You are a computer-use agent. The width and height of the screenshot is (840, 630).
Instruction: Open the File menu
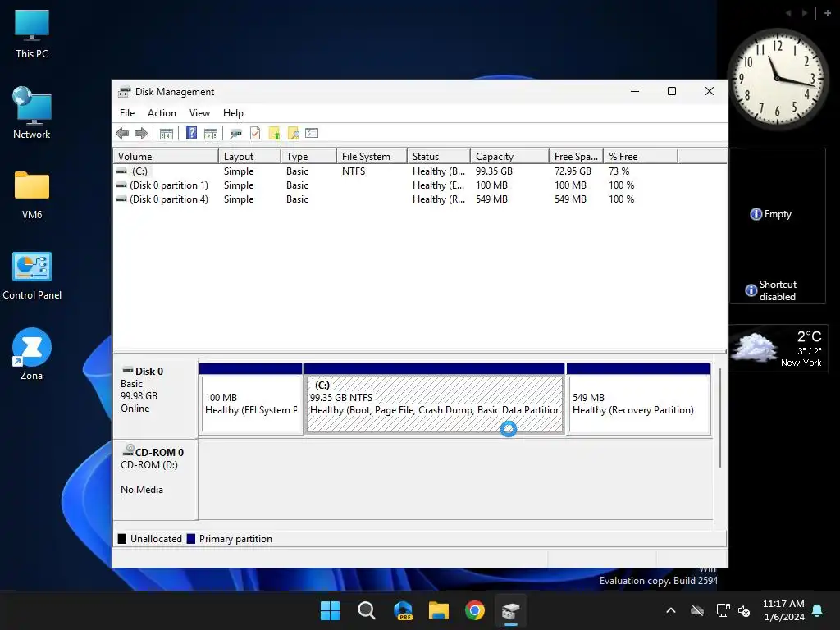(x=127, y=113)
